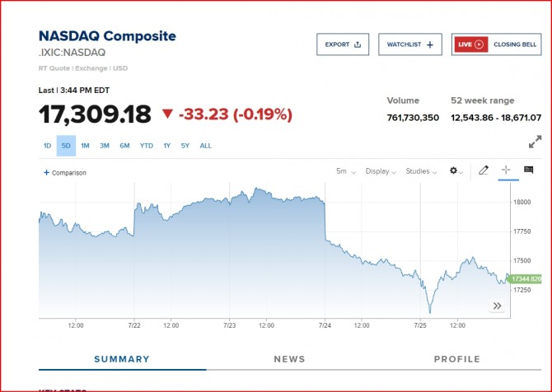Select the pencil drawing tool

click(484, 170)
